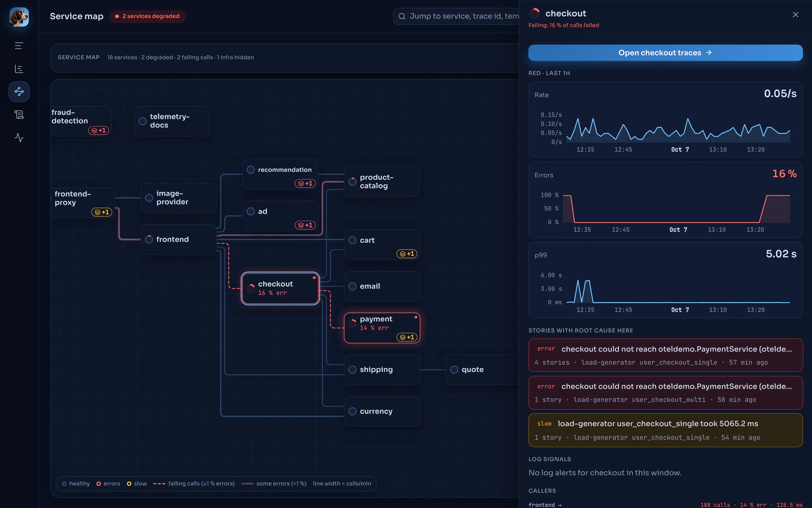Expand the +1 infra badge on fraud-detection
The width and height of the screenshot is (812, 508).
[98, 130]
